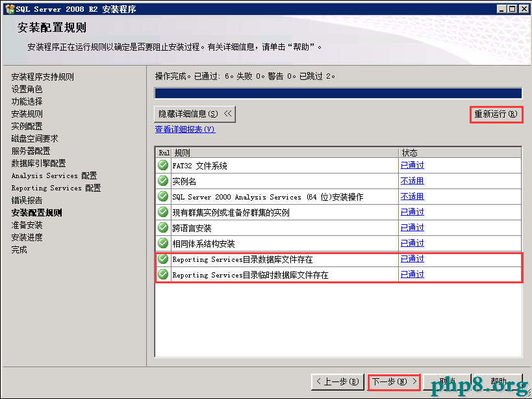The height and width of the screenshot is (399, 532).
Task: Click rule text 跨语言安装
Action: click(x=192, y=228)
